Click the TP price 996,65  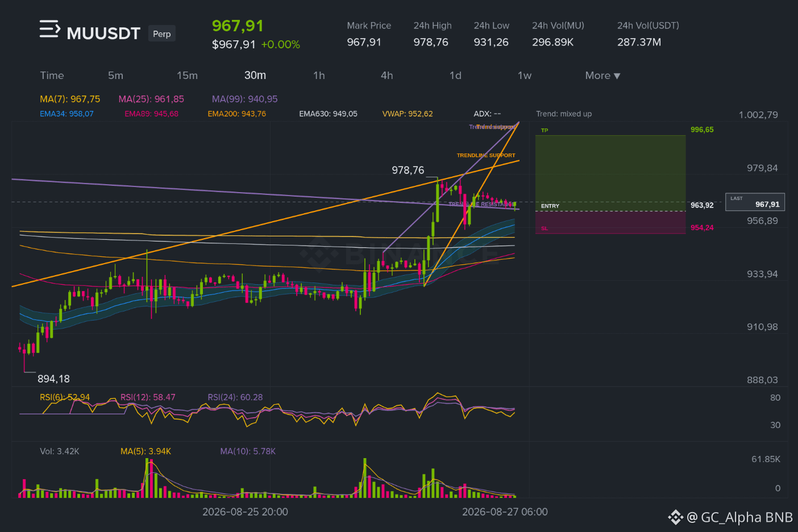coord(702,130)
